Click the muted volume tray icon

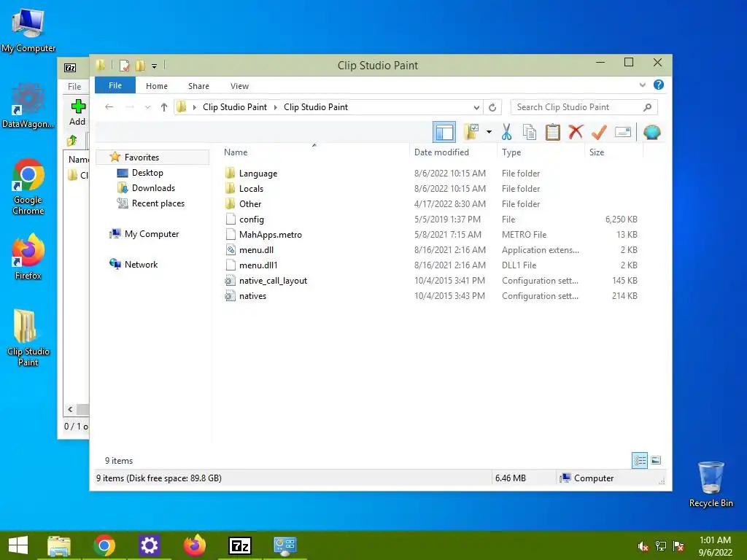click(x=643, y=546)
